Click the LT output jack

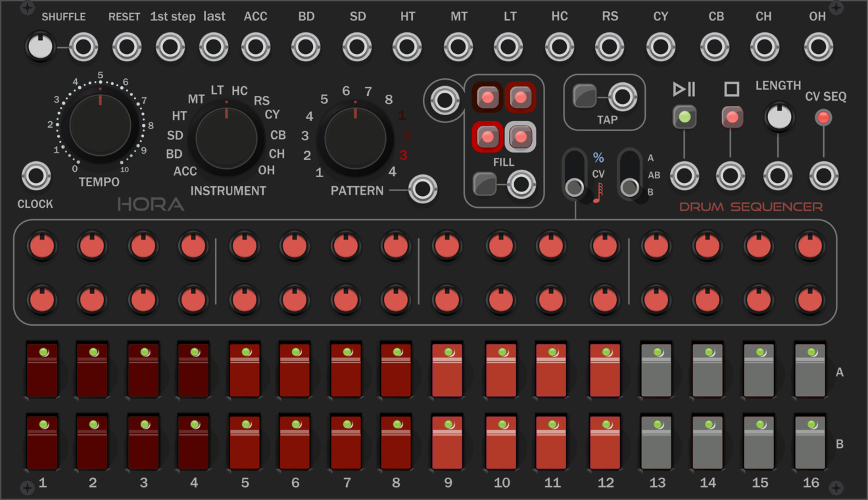tap(508, 47)
